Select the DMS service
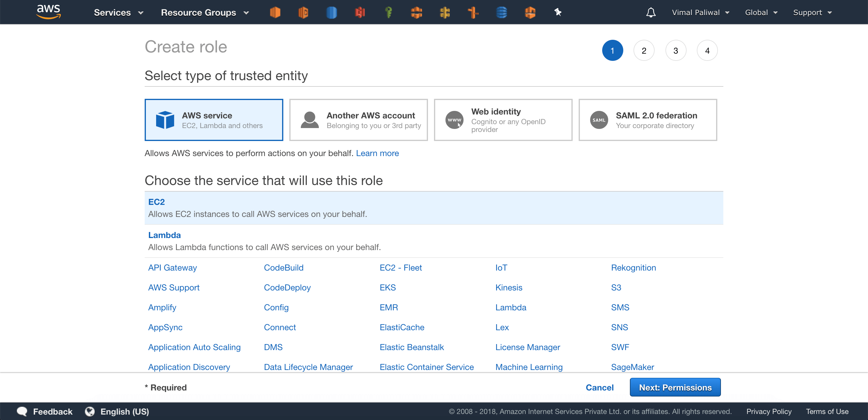 [273, 347]
